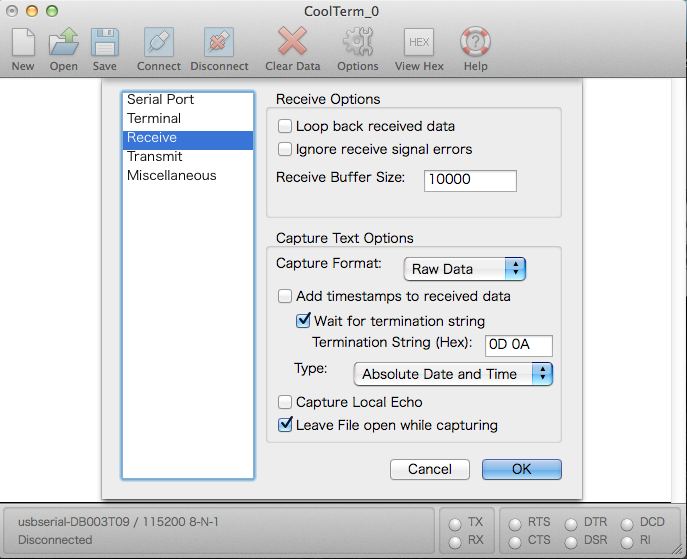687x559 pixels.
Task: Click the Clear Data icon
Action: point(293,43)
